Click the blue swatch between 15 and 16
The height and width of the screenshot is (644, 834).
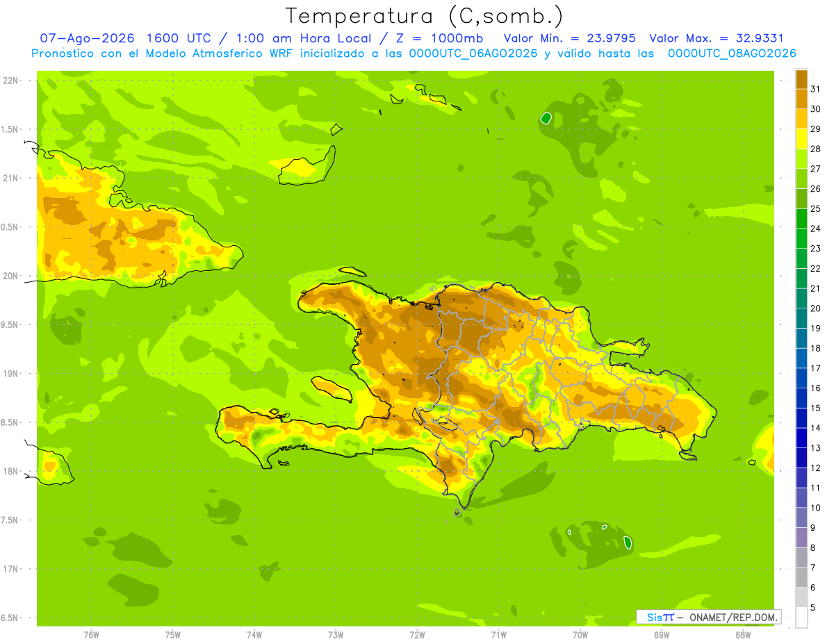click(x=801, y=398)
